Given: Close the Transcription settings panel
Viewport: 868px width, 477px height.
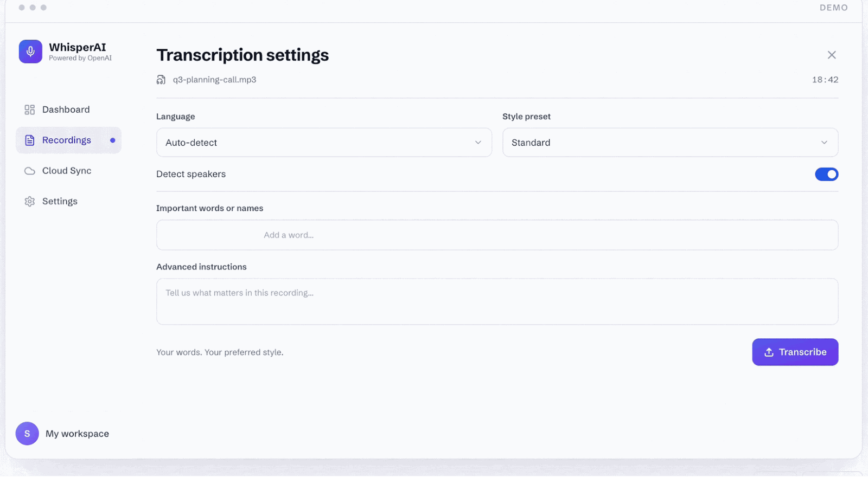Looking at the screenshot, I should (x=832, y=55).
